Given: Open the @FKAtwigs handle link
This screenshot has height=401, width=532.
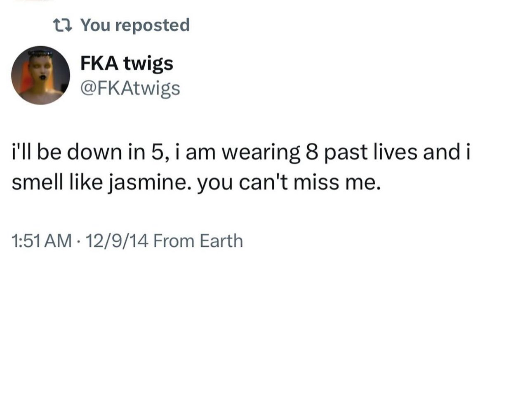Looking at the screenshot, I should tap(129, 88).
